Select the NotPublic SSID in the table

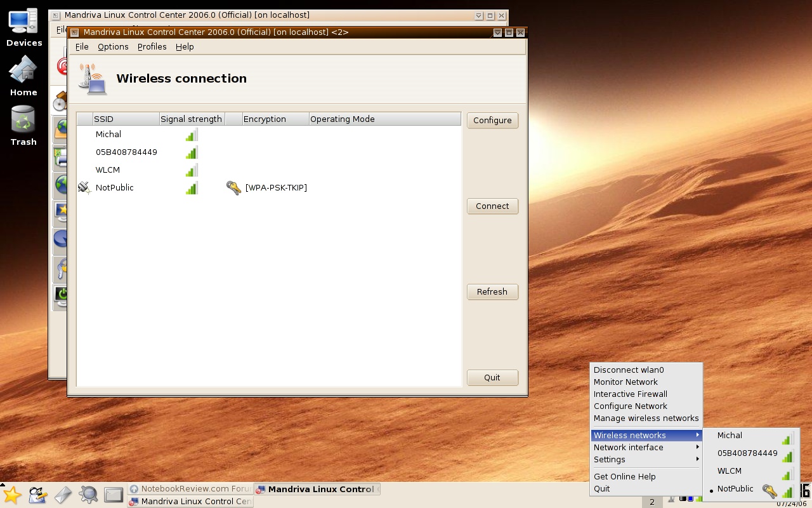tap(114, 188)
